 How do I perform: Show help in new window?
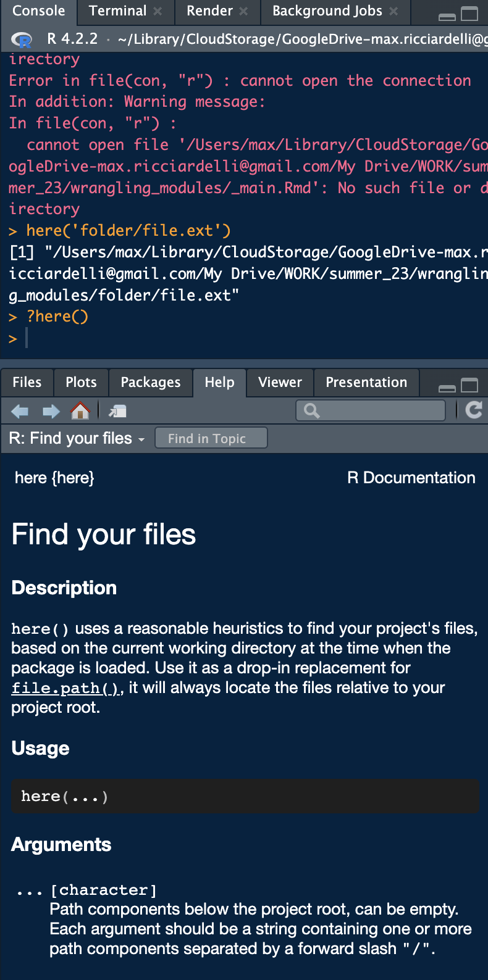[117, 411]
